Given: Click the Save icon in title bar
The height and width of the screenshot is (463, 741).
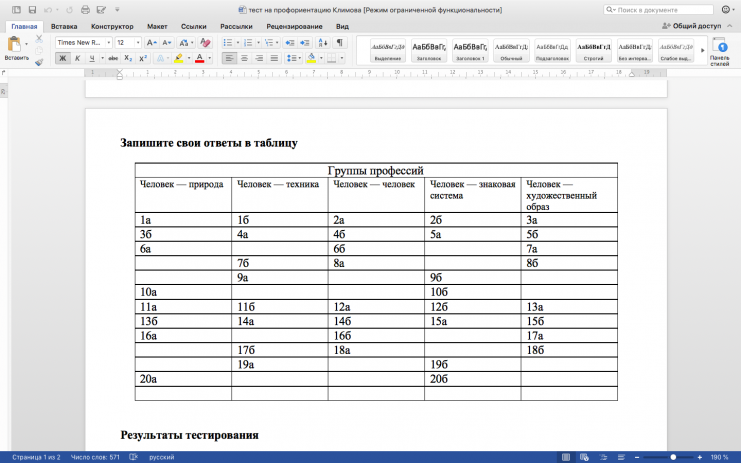Looking at the screenshot, I should point(31,8).
